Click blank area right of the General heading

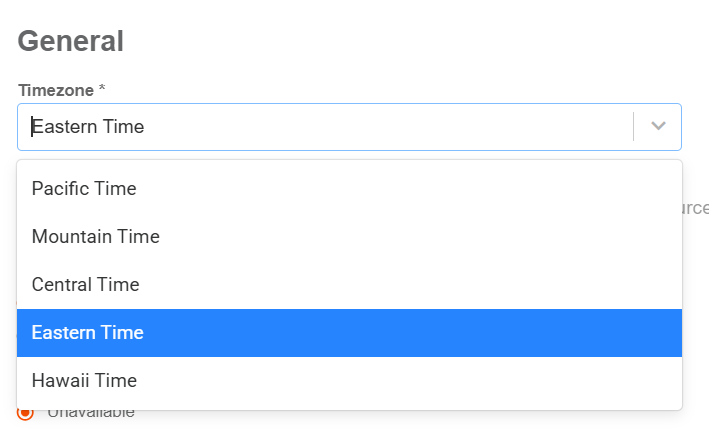[x=400, y=42]
